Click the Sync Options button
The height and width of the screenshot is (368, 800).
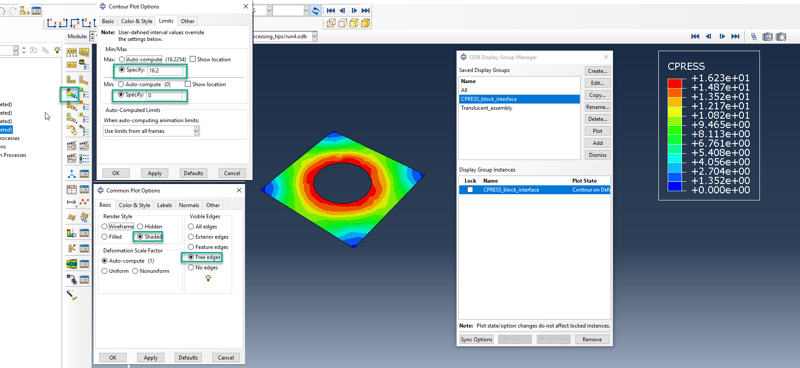[x=477, y=339]
